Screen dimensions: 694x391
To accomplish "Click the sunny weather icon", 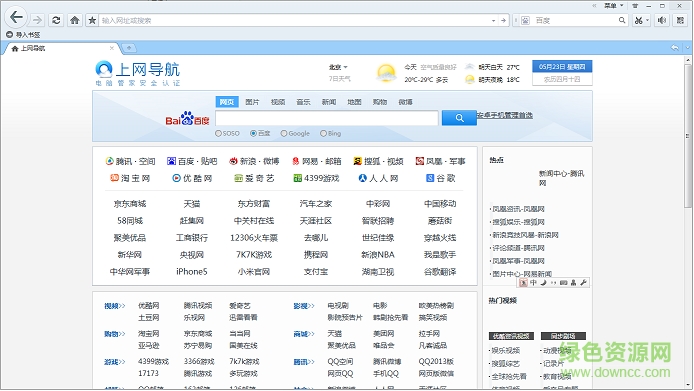I will pyautogui.click(x=386, y=73).
